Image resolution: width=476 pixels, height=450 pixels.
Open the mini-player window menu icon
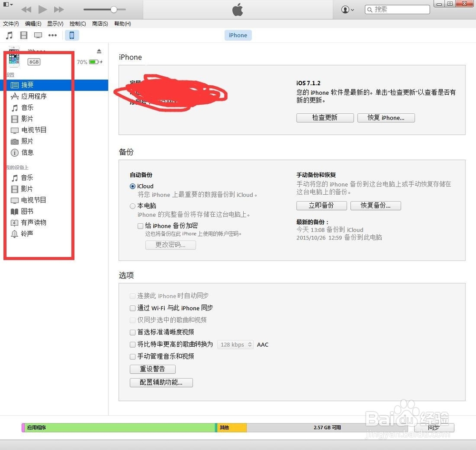(8, 4)
